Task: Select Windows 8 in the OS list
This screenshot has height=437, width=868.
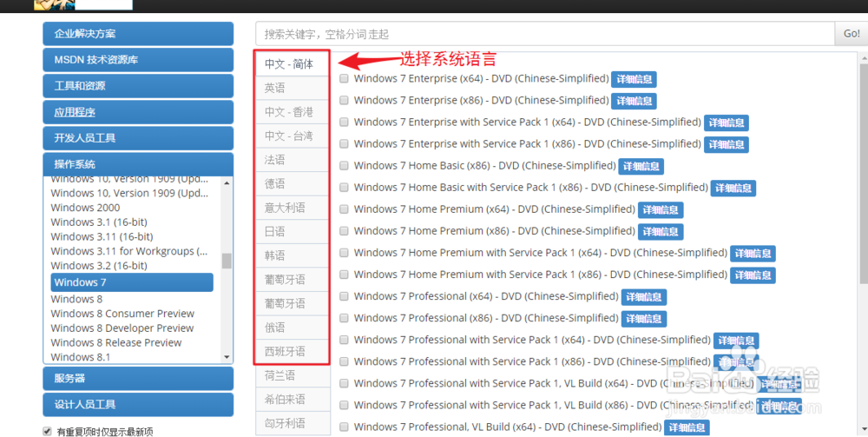Action: coord(76,299)
